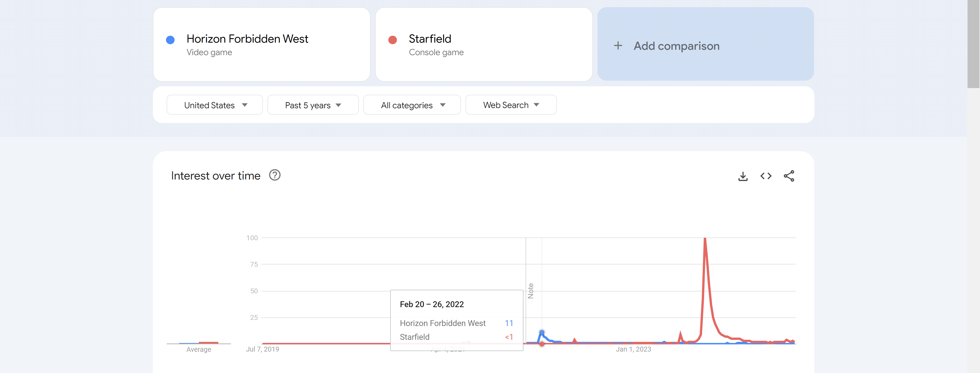Screen dimensions: 980x373
Task: Share the Interest over time chart
Action: (789, 176)
